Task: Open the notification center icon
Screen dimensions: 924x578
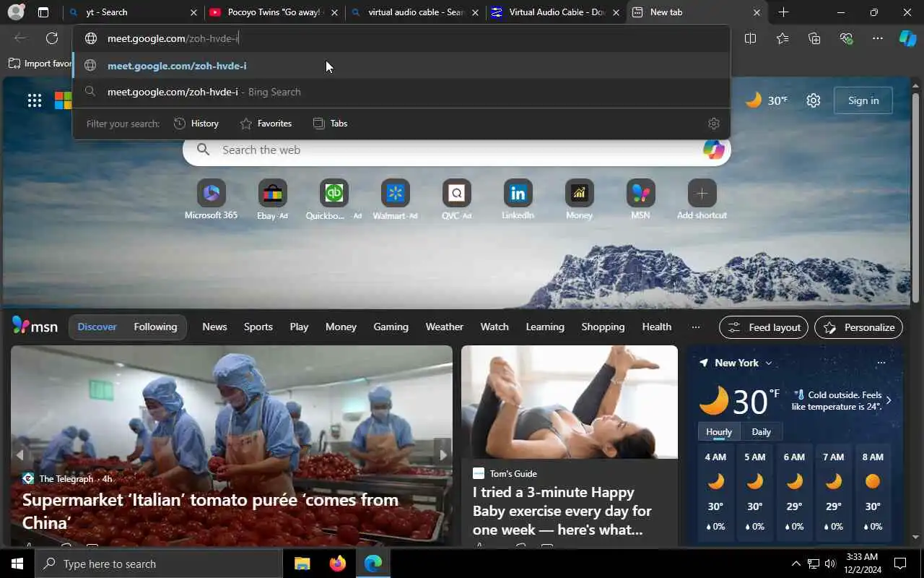Action: point(900,564)
